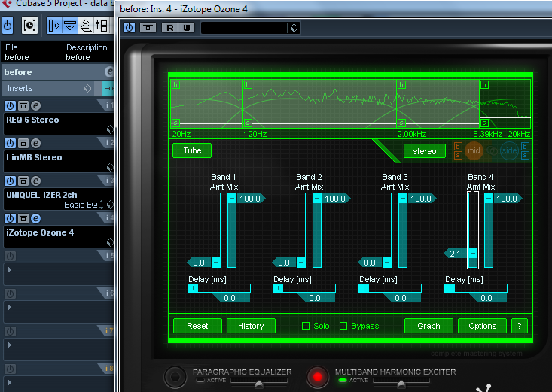Click Band 4 Amt slider at 2.1
The height and width of the screenshot is (392, 552).
click(473, 254)
